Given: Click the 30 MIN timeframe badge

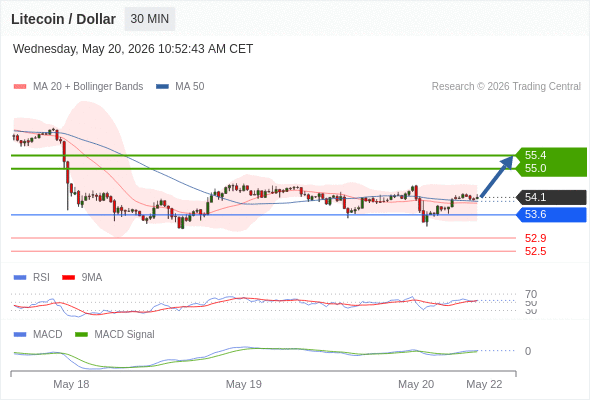Looking at the screenshot, I should [150, 19].
